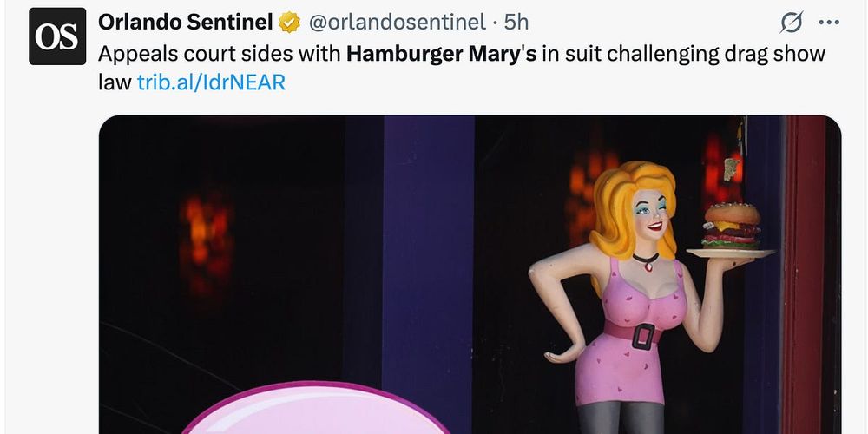868x434 pixels.
Task: Open the Orlando Sentinel display name
Action: pyautogui.click(x=186, y=23)
